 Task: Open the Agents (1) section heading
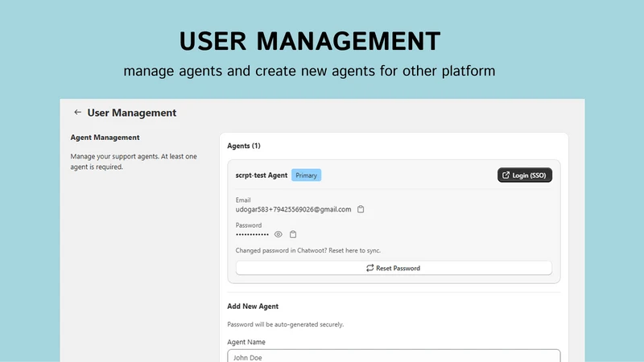244,146
